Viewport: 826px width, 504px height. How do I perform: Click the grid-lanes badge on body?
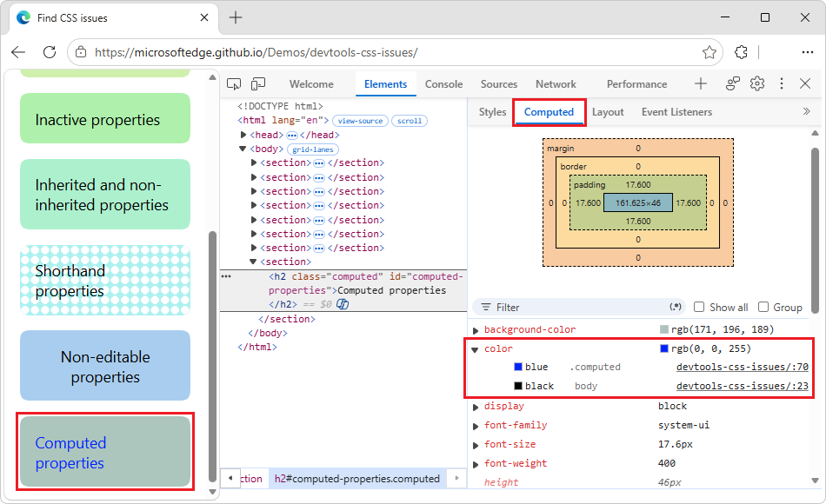[313, 149]
